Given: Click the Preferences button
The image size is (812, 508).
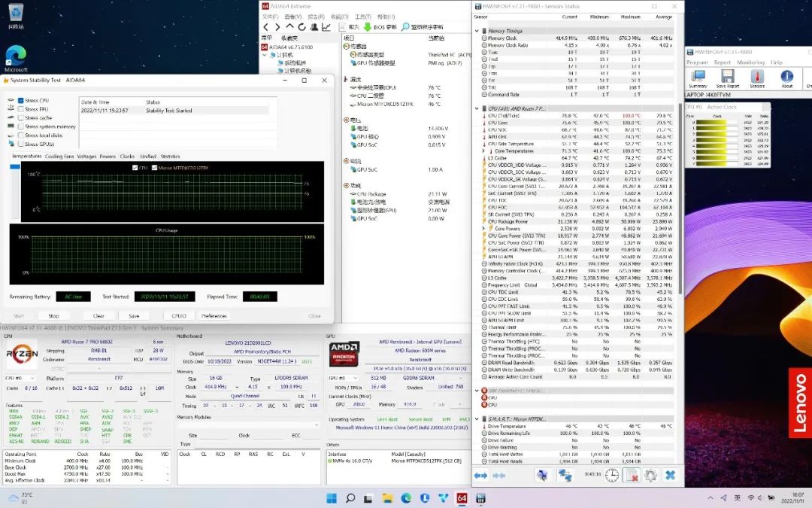Looking at the screenshot, I should 214,315.
